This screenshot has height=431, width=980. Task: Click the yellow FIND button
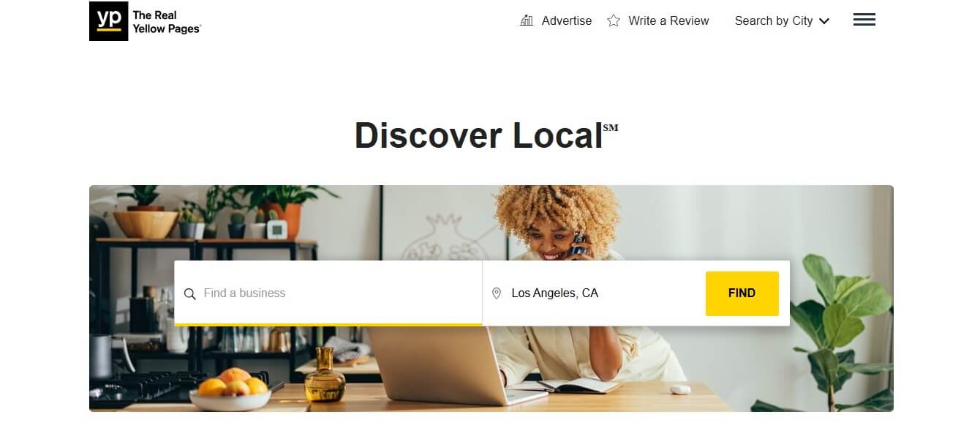tap(742, 293)
